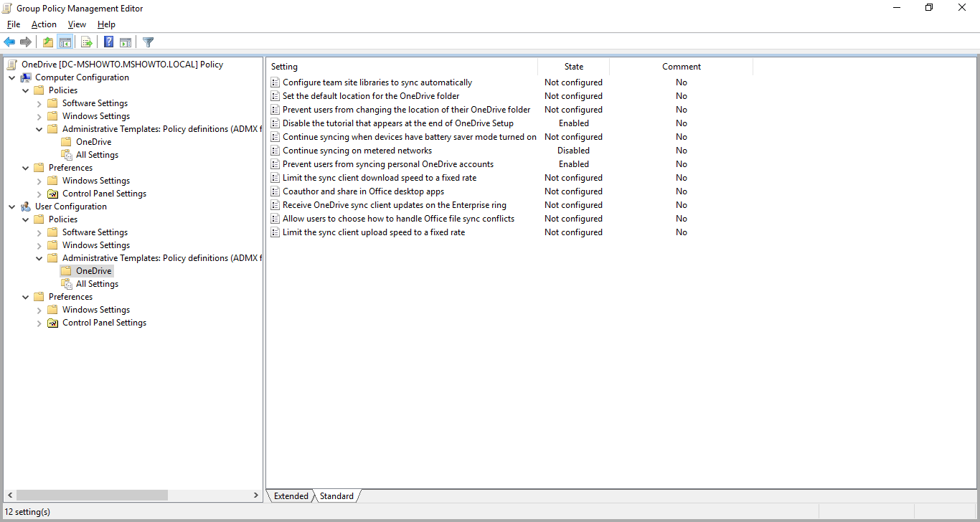980x522 pixels.
Task: Click the tree pane scrollbar left arrow
Action: [9, 495]
